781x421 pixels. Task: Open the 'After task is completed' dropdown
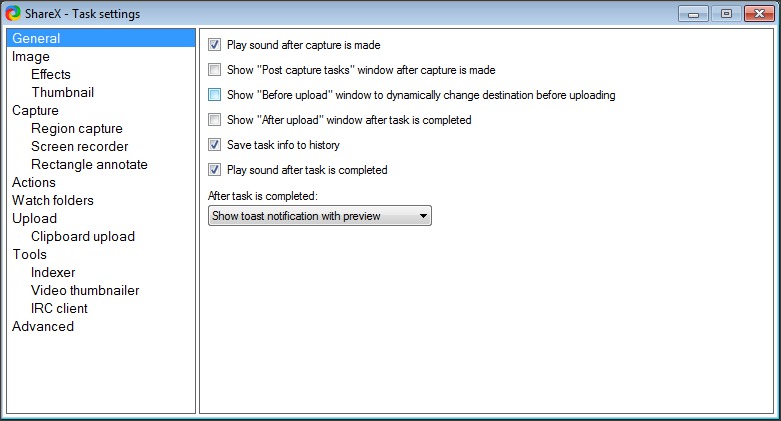(319, 216)
